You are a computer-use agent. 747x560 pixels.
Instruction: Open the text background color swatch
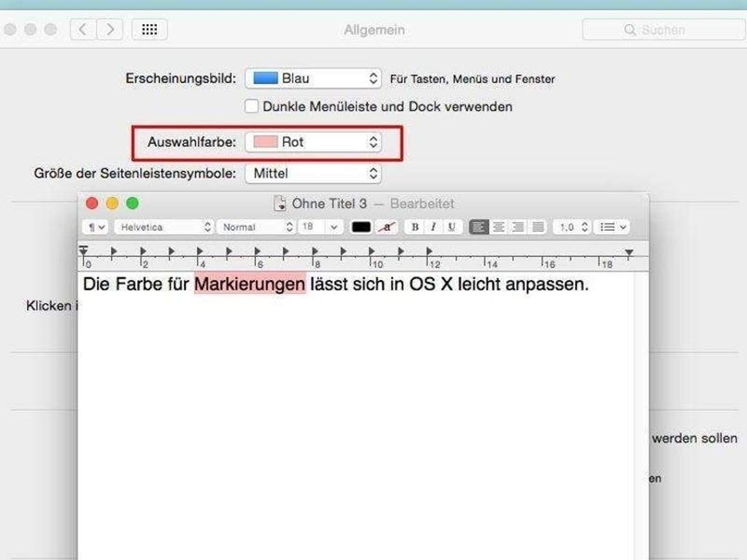(x=387, y=227)
